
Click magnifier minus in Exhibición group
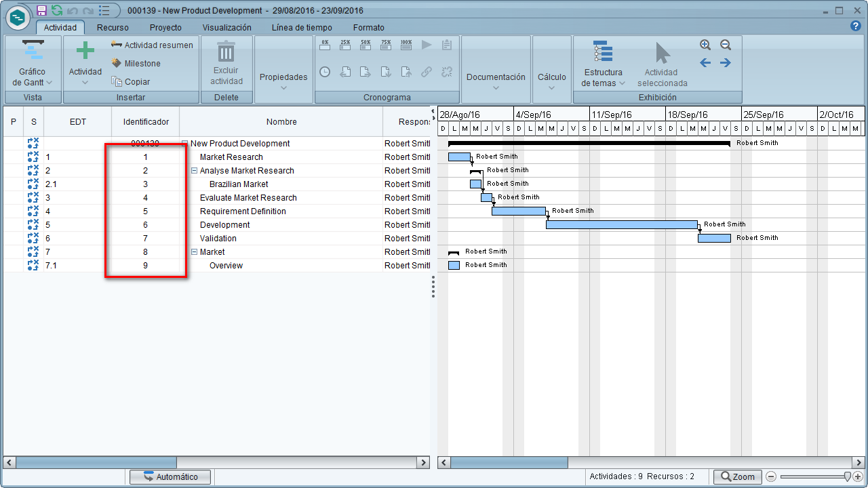(x=726, y=45)
